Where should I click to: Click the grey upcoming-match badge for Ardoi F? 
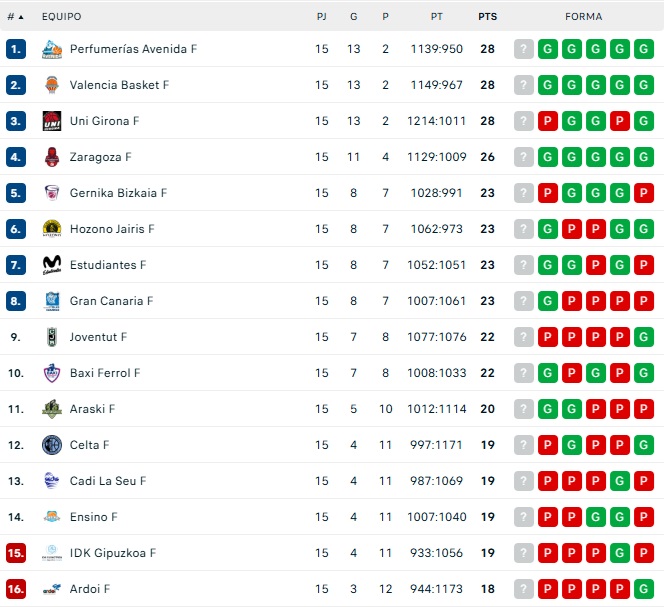[523, 589]
